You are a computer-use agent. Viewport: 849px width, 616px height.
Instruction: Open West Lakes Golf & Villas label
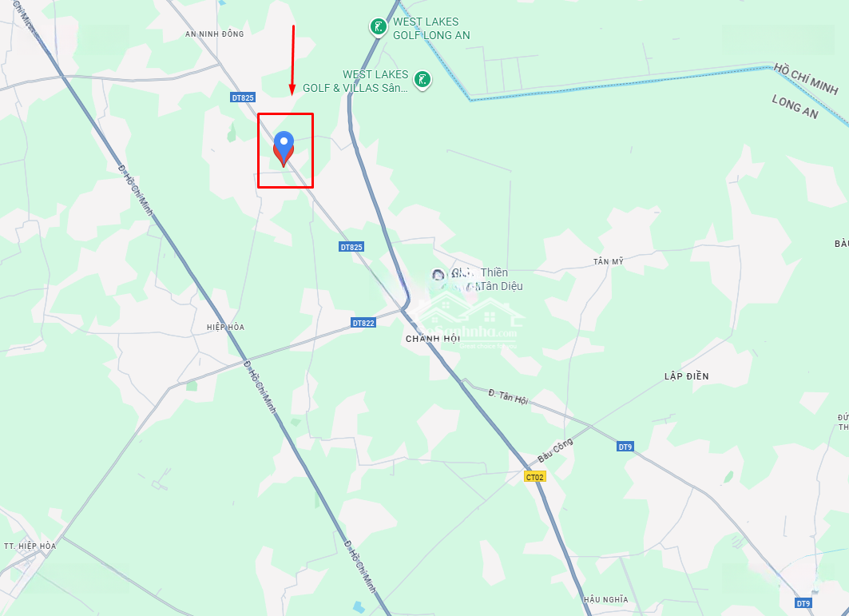(355, 81)
